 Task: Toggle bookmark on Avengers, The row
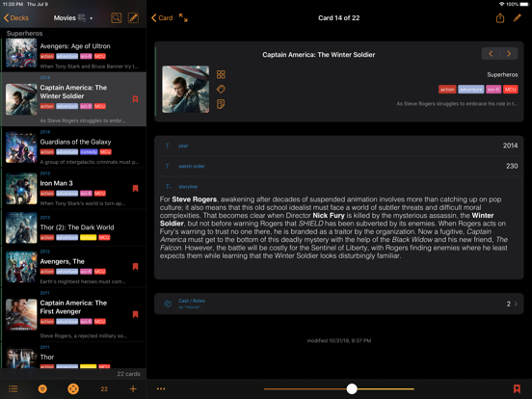pyautogui.click(x=135, y=266)
